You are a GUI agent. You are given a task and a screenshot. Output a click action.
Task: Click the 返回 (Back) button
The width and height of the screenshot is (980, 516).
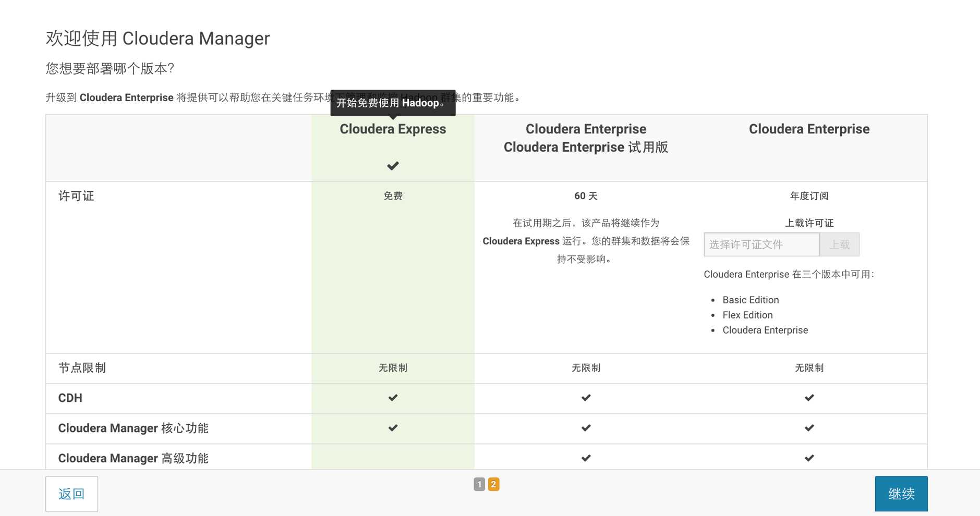click(71, 494)
